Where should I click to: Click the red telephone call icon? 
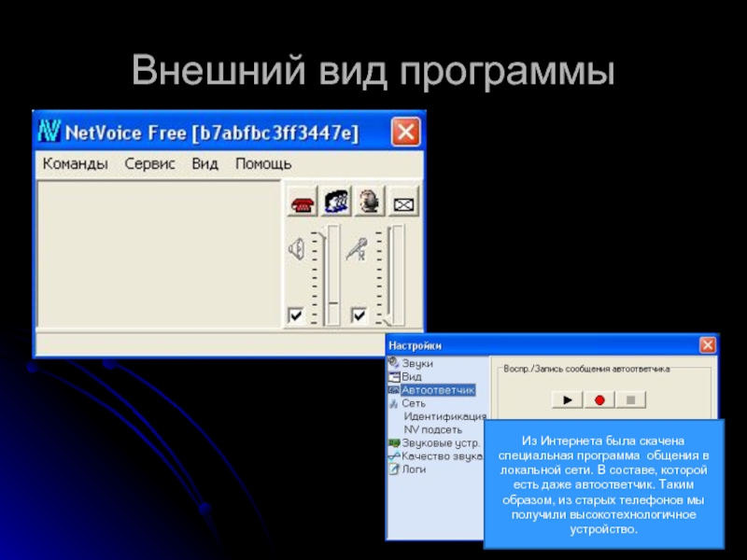(x=302, y=203)
